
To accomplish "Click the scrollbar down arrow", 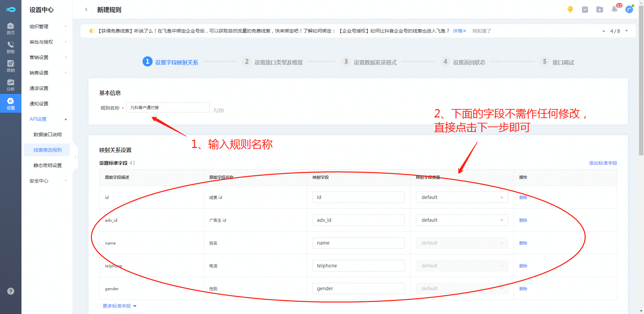I will (x=641, y=311).
